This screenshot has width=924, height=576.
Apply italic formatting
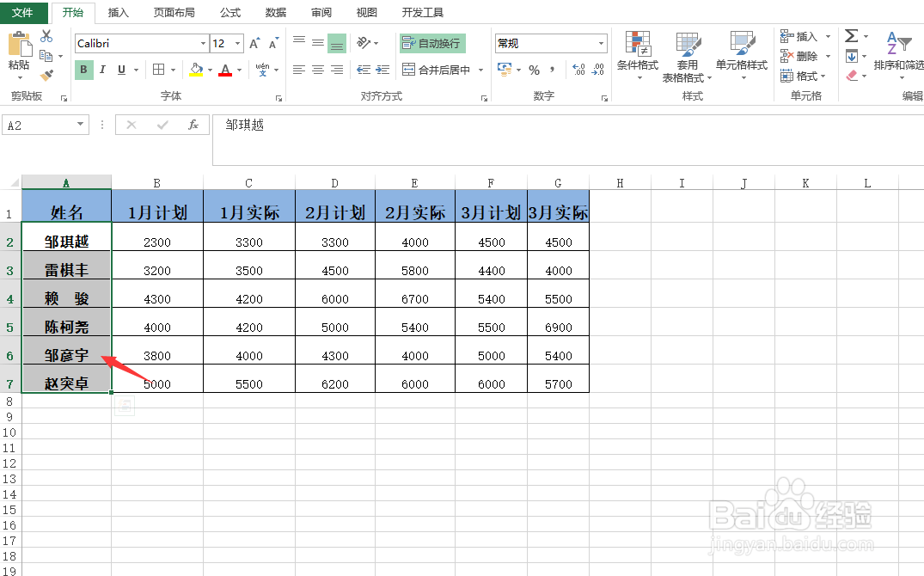(x=102, y=70)
